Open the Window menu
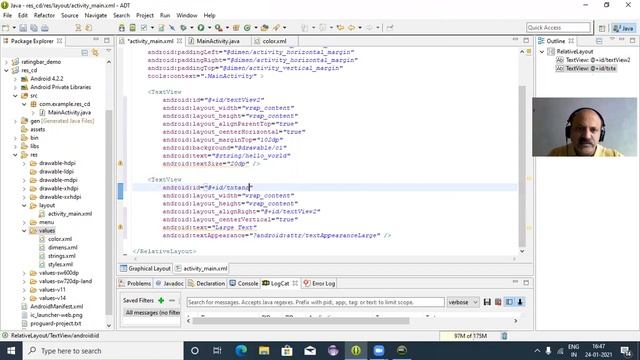Image resolution: width=640 pixels, height=360 pixels. click(x=187, y=15)
